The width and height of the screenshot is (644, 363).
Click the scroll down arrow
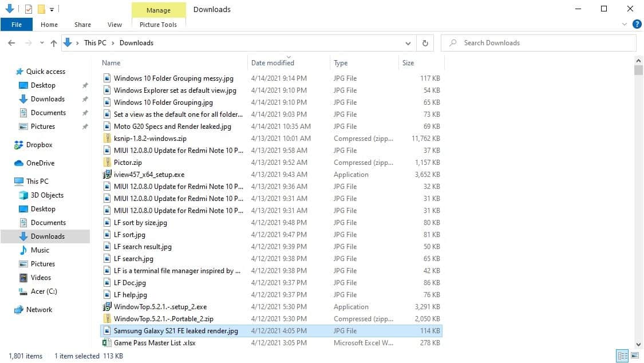tap(638, 345)
